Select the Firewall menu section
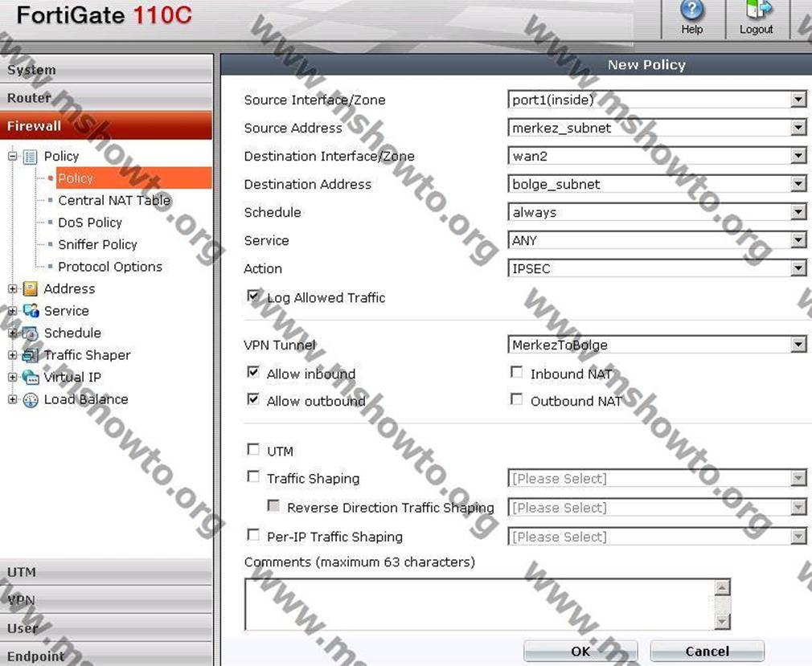Viewport: 812px width, 666px height. 106,126
